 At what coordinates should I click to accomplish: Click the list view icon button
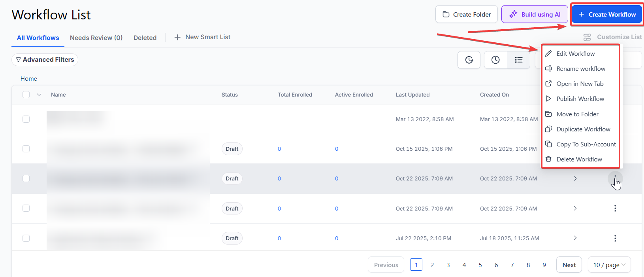click(518, 60)
